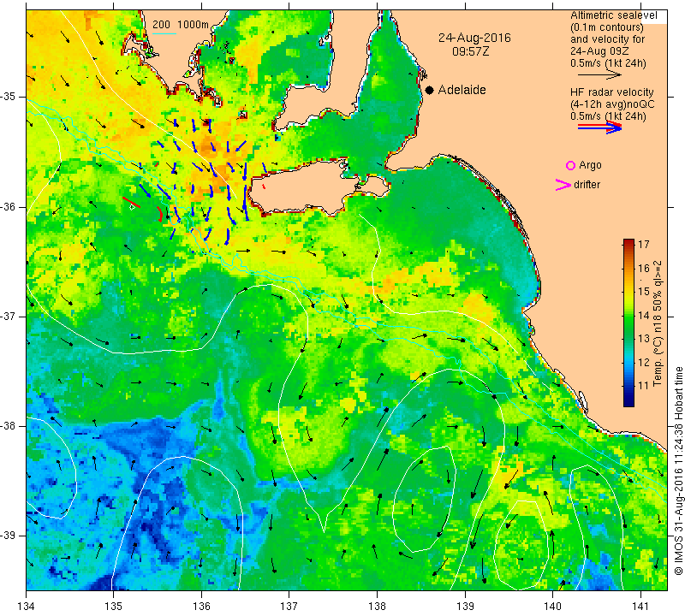Click the date label 24-Aug-2016
Screen dimensions: 685x616
[474, 38]
